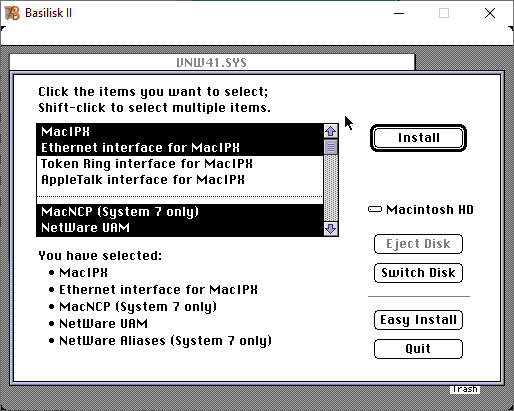Image resolution: width=514 pixels, height=411 pixels.
Task: Click the scroll up arrow in list
Action: click(331, 131)
